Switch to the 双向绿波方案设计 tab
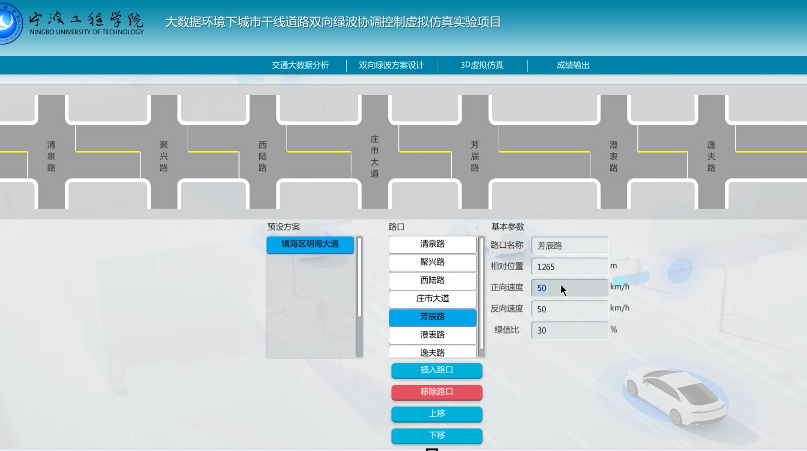 tap(391, 65)
